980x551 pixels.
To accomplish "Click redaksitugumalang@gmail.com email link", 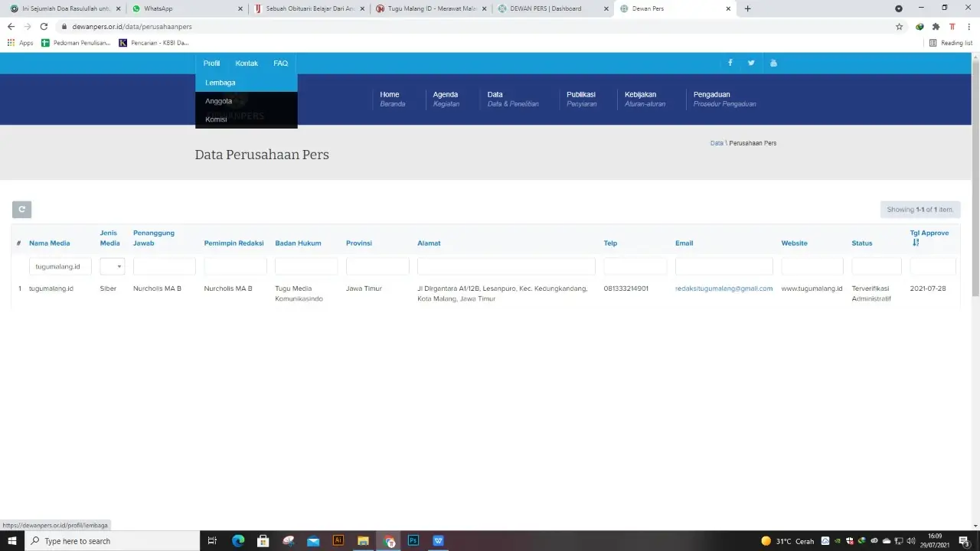I will point(724,289).
